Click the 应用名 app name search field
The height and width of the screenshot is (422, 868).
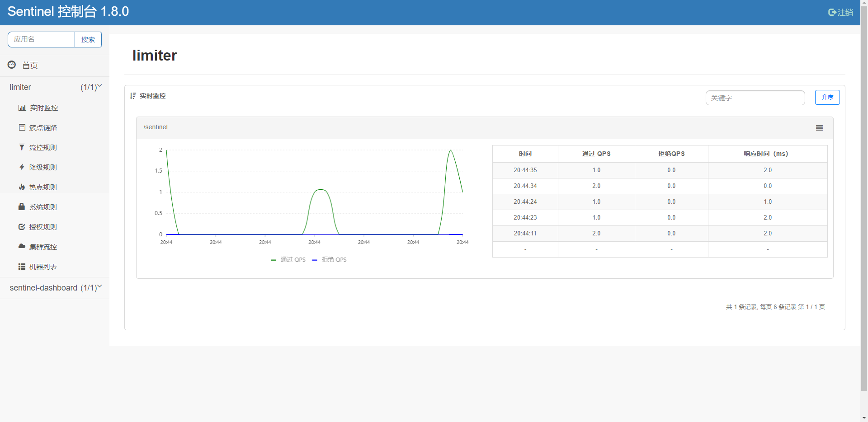[x=41, y=40]
